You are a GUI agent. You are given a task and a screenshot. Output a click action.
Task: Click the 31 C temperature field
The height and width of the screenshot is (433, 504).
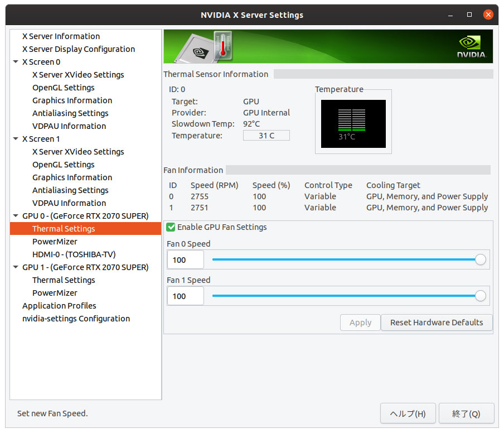[266, 136]
